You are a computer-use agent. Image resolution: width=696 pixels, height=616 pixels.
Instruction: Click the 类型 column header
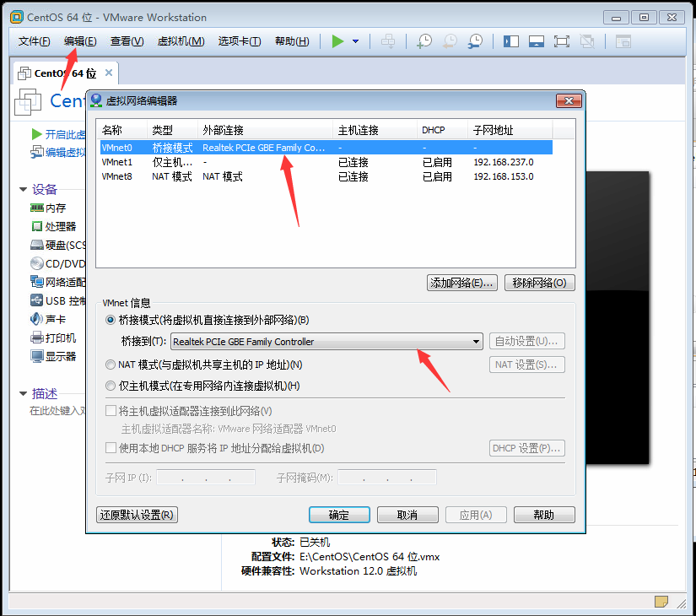[172, 130]
